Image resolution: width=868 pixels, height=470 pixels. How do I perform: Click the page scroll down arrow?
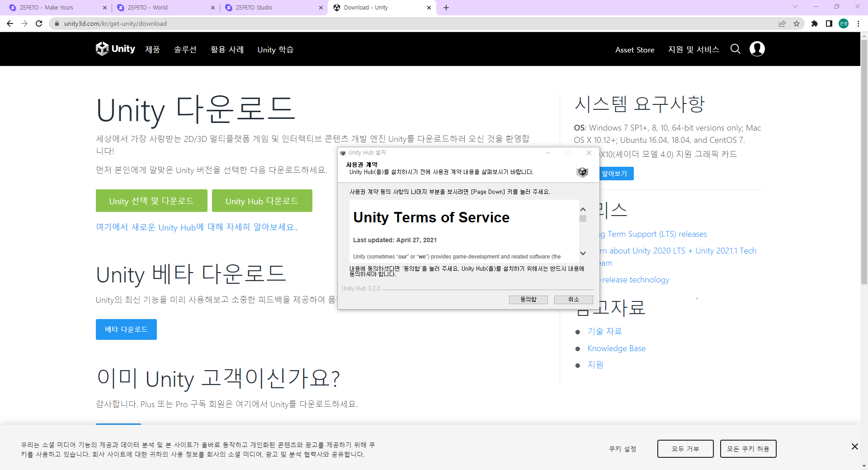(x=864, y=466)
